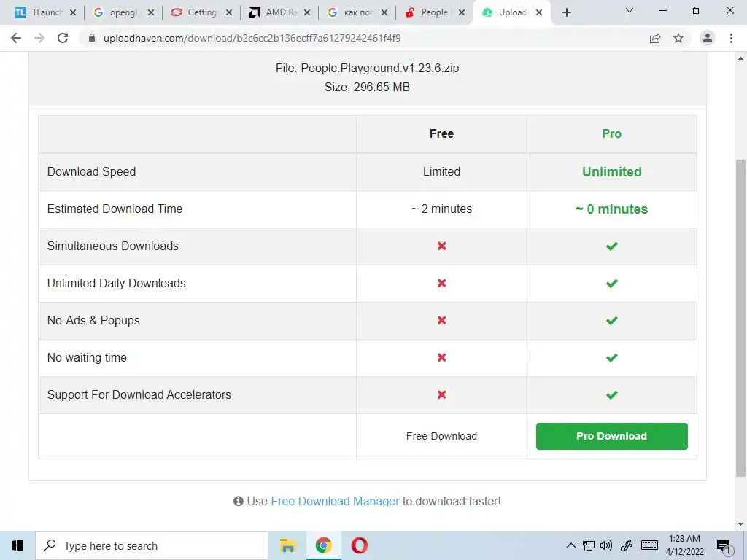
Task: Open network status tray icon
Action: (589, 545)
